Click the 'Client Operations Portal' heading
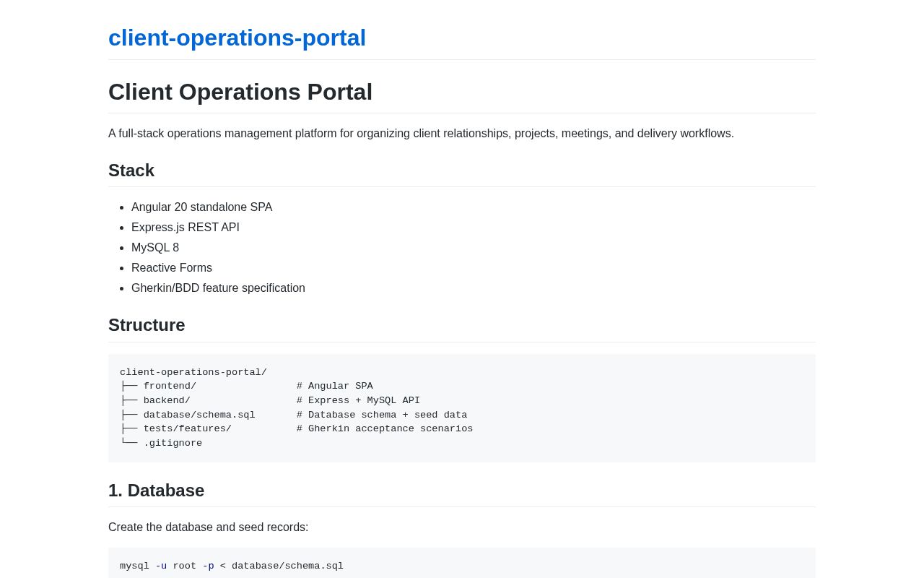 (x=240, y=92)
